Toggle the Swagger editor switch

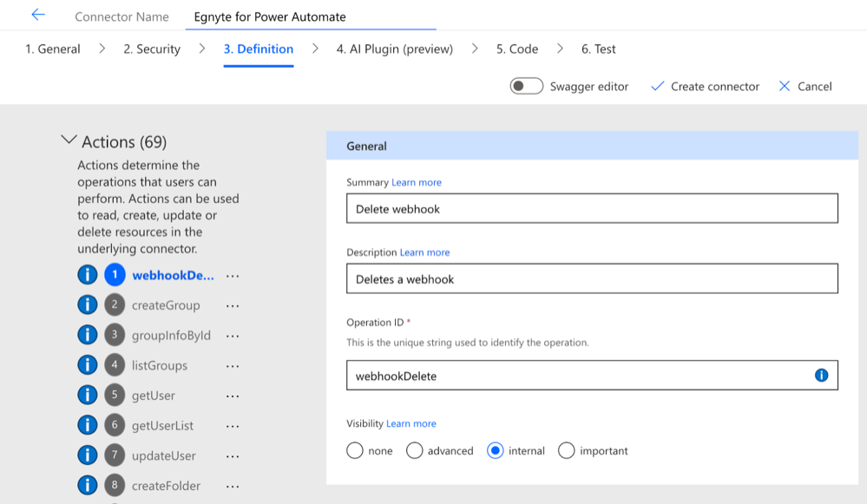(527, 86)
